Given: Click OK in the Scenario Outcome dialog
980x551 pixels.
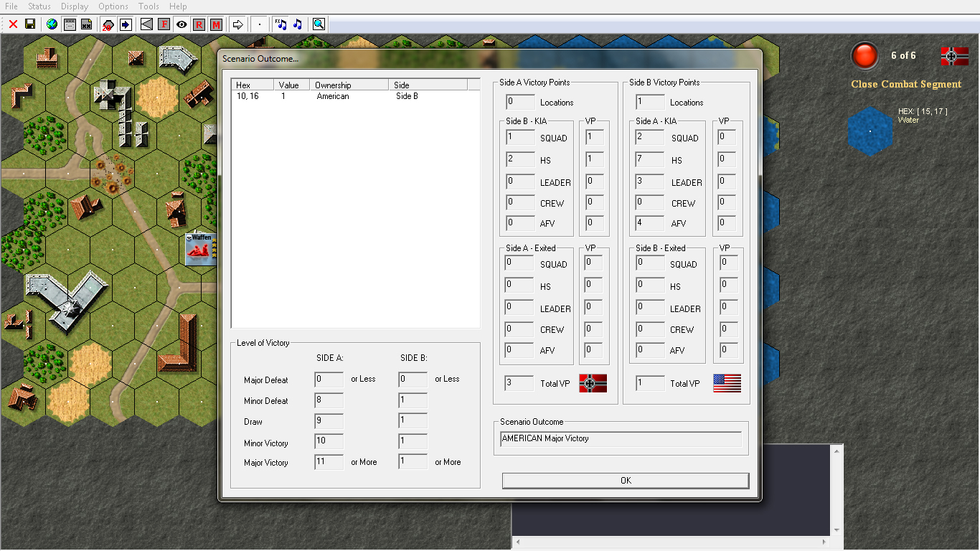Looking at the screenshot, I should [x=626, y=481].
